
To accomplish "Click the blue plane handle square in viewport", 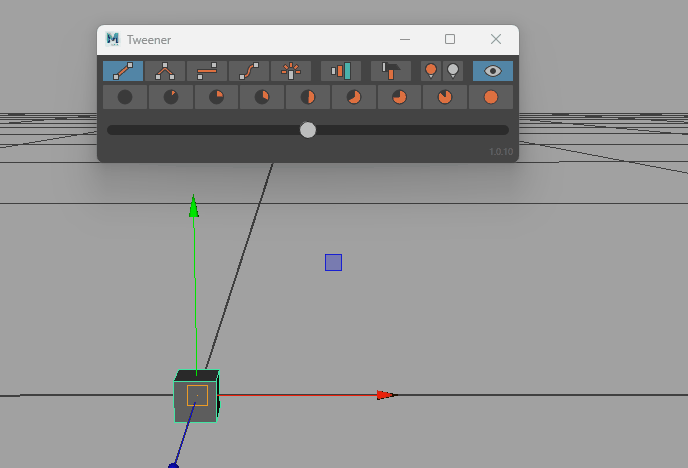I will point(333,262).
